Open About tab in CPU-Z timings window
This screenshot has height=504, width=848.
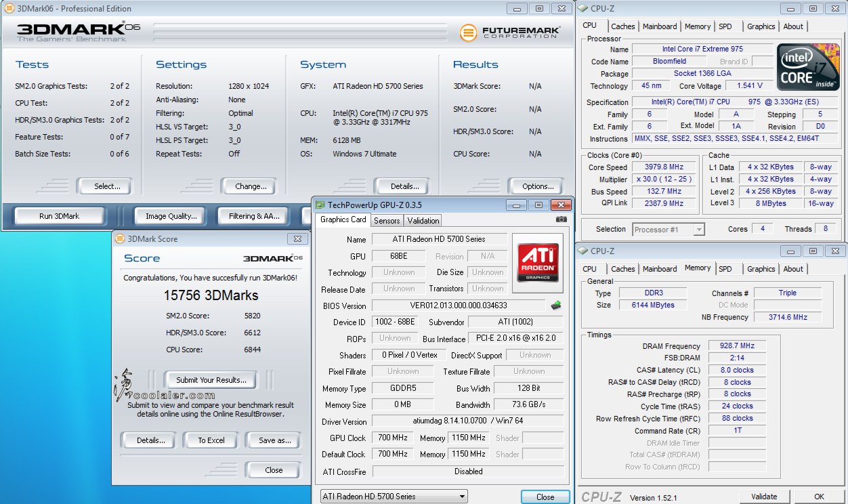(793, 269)
